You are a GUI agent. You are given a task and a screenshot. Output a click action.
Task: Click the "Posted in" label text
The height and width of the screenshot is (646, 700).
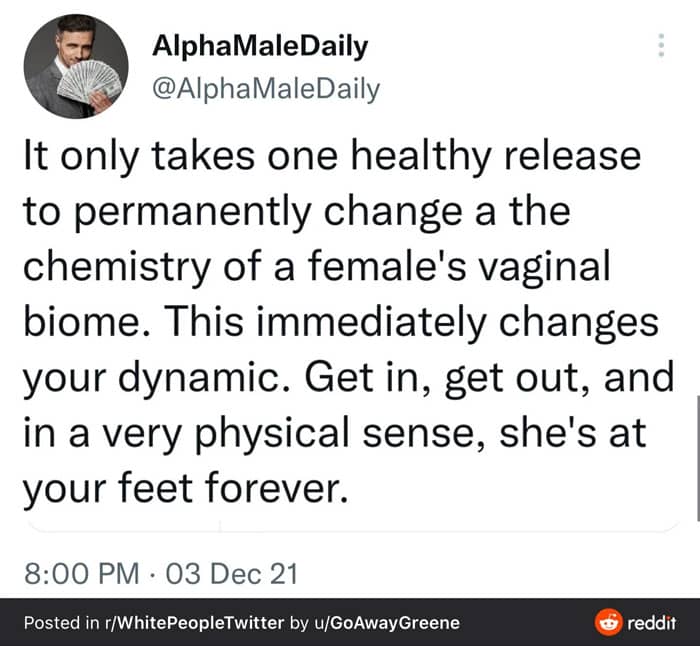[59, 623]
